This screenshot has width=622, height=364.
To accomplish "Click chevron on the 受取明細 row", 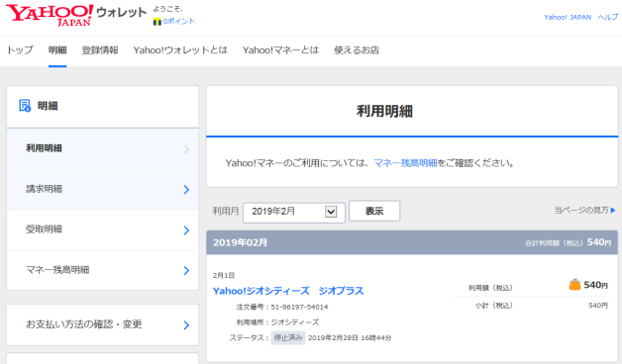I will [x=186, y=230].
